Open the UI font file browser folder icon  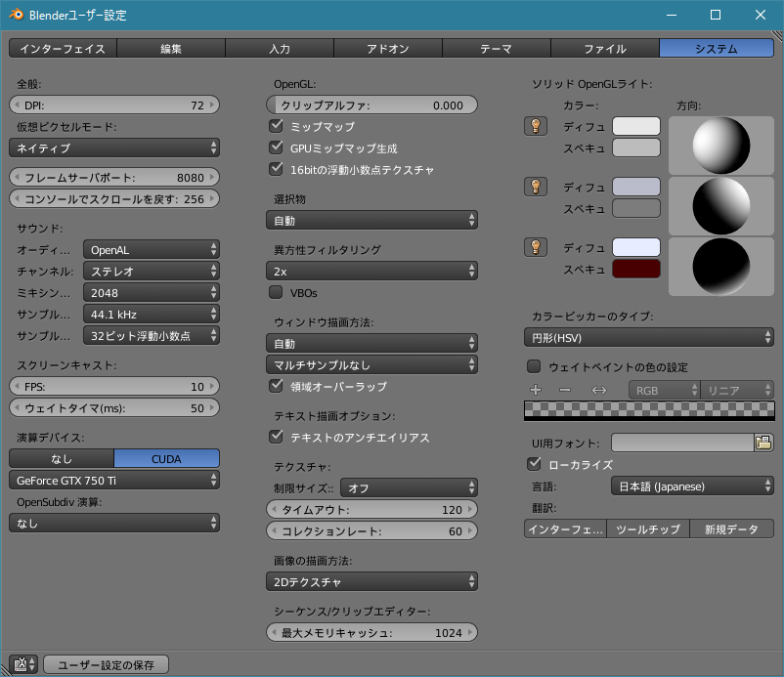click(x=763, y=443)
